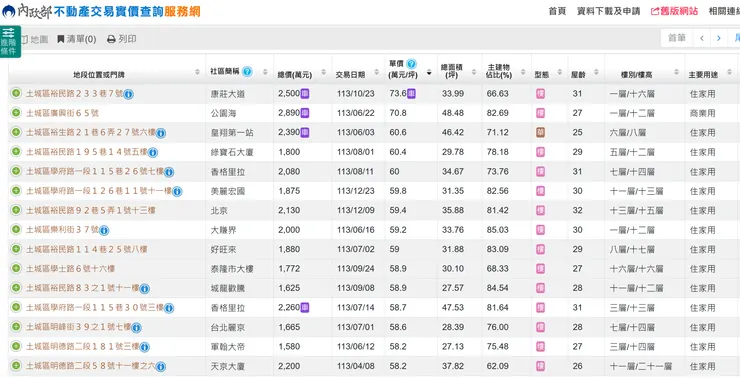This screenshot has width=740, height=378.
Task: Sort by 型態 column
Action: (560, 72)
